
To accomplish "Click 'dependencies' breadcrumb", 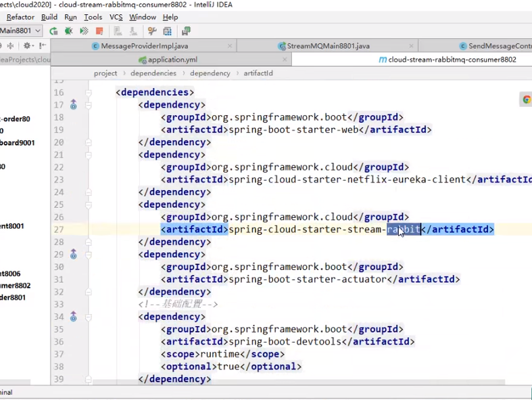I will click(x=153, y=73).
